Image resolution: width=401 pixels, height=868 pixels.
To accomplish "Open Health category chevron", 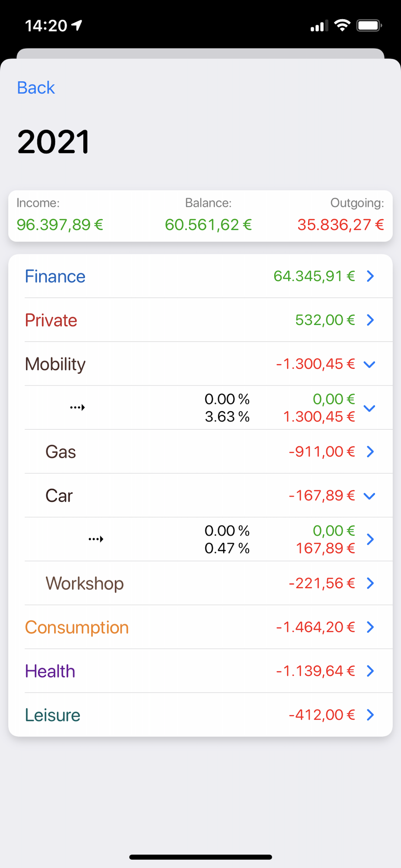I will point(370,671).
